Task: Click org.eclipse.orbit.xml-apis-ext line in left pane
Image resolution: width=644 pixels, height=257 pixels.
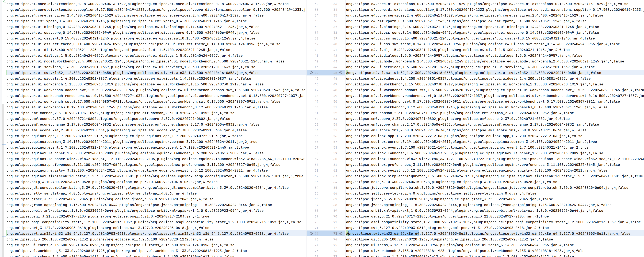Action: (x=135, y=211)
